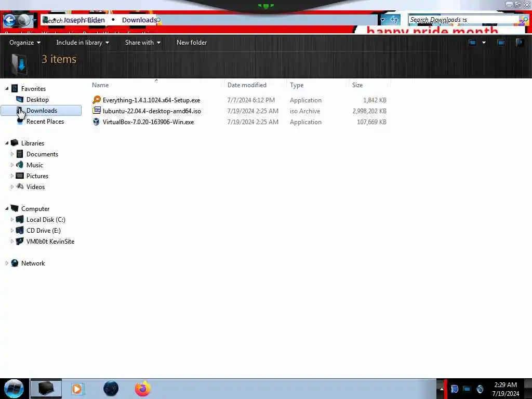
Task: Click the lubuntu ISO file icon
Action: pyautogui.click(x=96, y=111)
